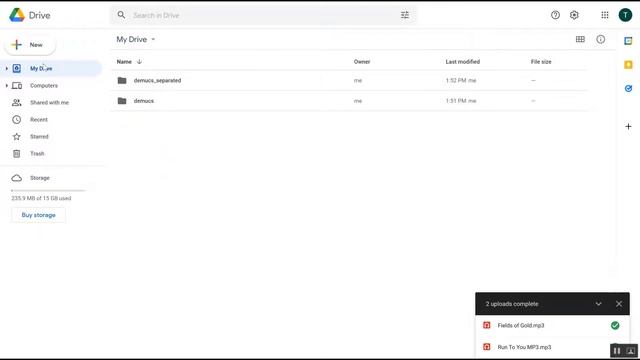This screenshot has height=360, width=640.
Task: Get add-ons with the plus icon
Action: pyautogui.click(x=628, y=127)
